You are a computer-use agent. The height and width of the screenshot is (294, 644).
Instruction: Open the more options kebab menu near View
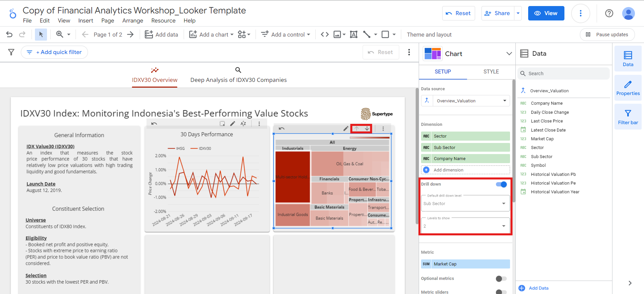[x=581, y=13]
